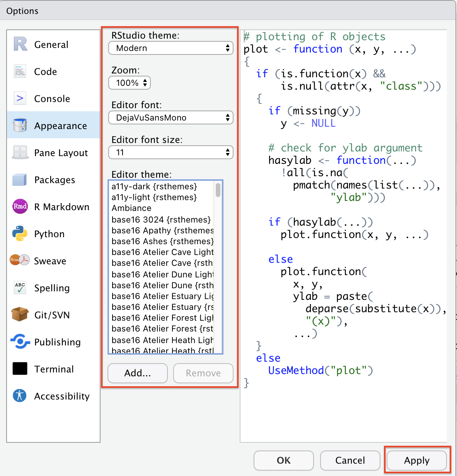Select the base16 Atelier Forest Light theme
457x476 pixels.
[x=162, y=318]
